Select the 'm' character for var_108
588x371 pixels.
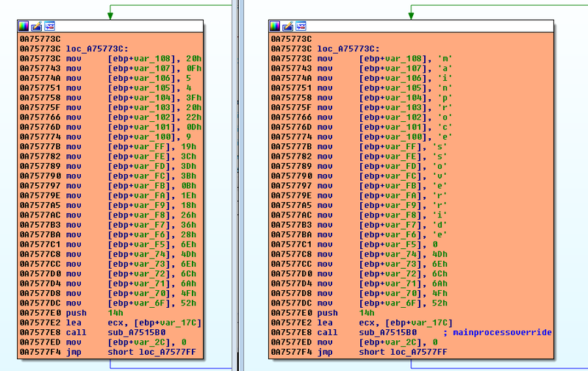pyautogui.click(x=445, y=59)
